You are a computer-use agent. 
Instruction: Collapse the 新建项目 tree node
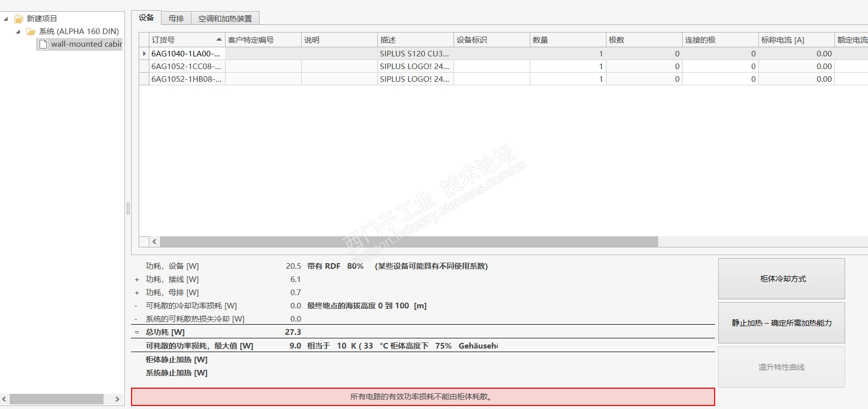tap(6, 19)
